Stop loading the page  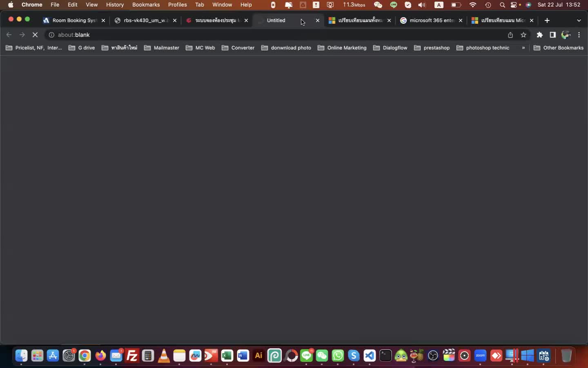pyautogui.click(x=35, y=35)
